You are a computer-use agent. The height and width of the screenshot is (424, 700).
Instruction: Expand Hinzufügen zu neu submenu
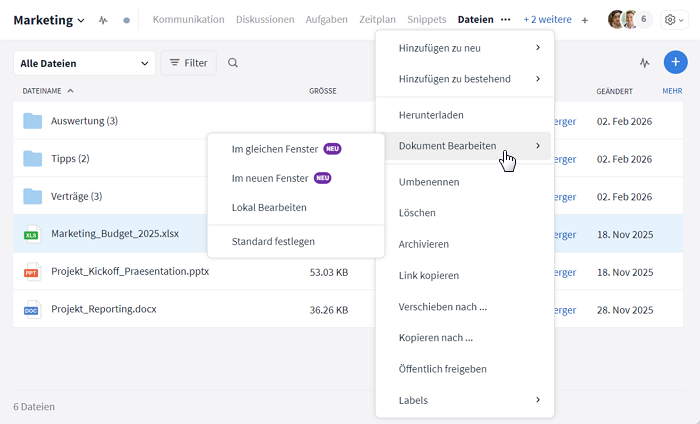click(465, 47)
